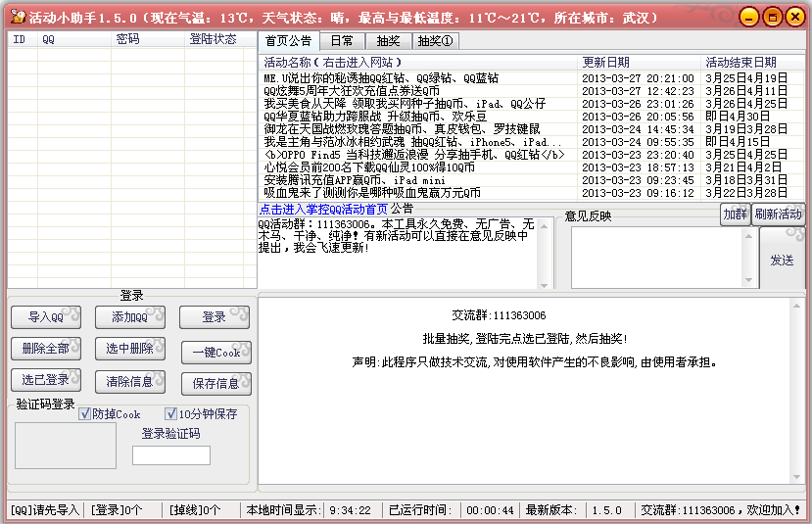This screenshot has height=524, width=812.
Task: Click the QQ column header in account list
Action: tap(74, 39)
